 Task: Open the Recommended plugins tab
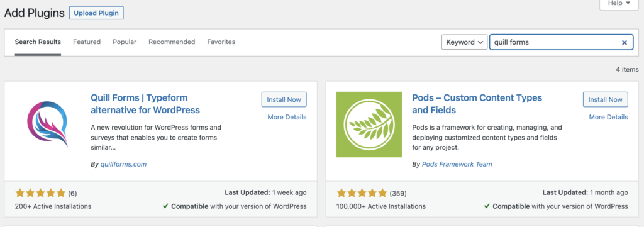click(172, 42)
